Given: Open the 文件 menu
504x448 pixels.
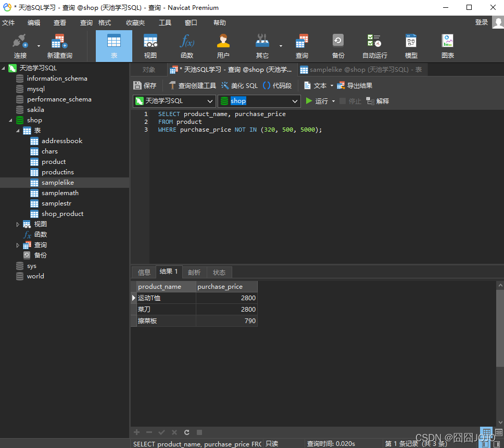Looking at the screenshot, I should tap(8, 23).
